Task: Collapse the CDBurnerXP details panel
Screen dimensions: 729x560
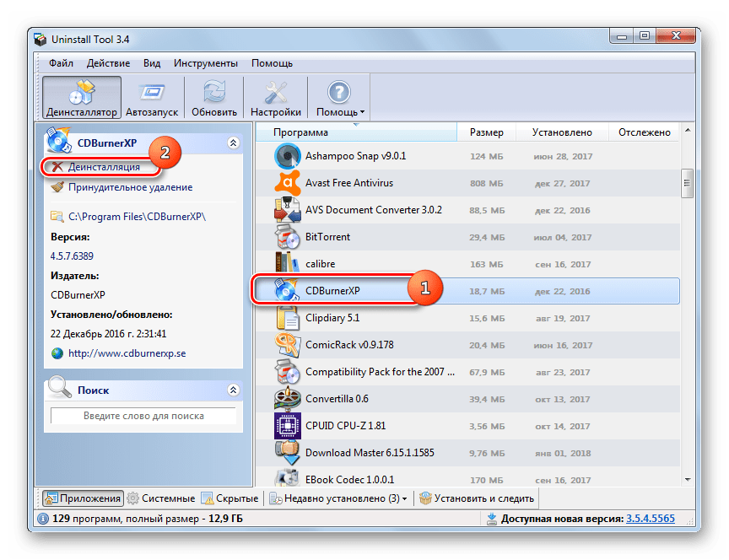Action: pos(234,143)
